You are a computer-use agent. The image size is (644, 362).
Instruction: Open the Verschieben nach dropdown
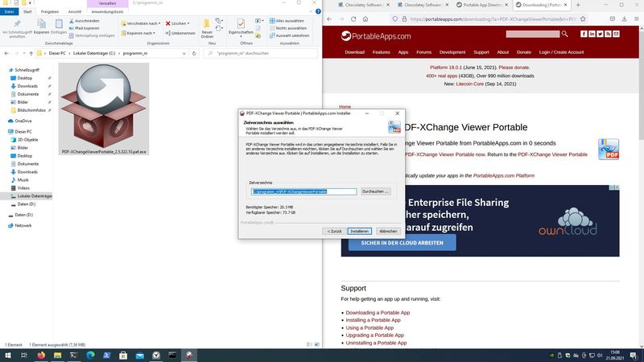pyautogui.click(x=141, y=23)
